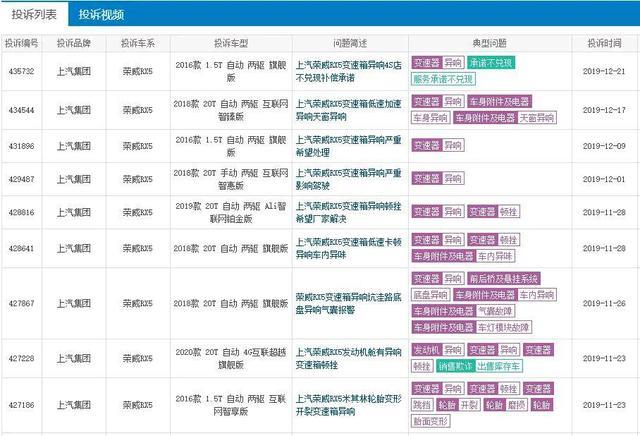Open complaint 上汽荣威RX5米其林轮胎变形开裂变速箱异响

tap(349, 405)
